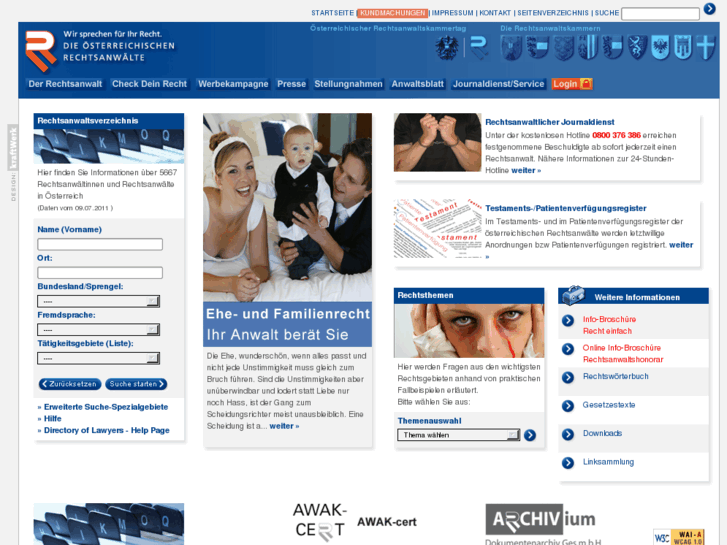Open Info-Broschüre Recht einfach link
The width and height of the screenshot is (727, 545).
(609, 325)
